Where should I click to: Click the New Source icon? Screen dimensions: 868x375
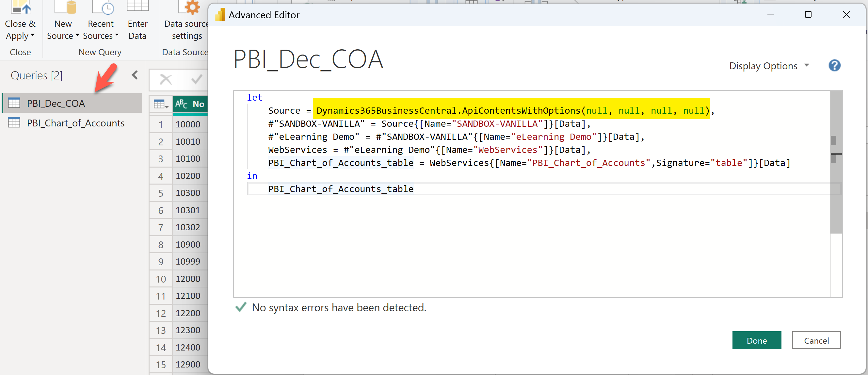[65, 8]
